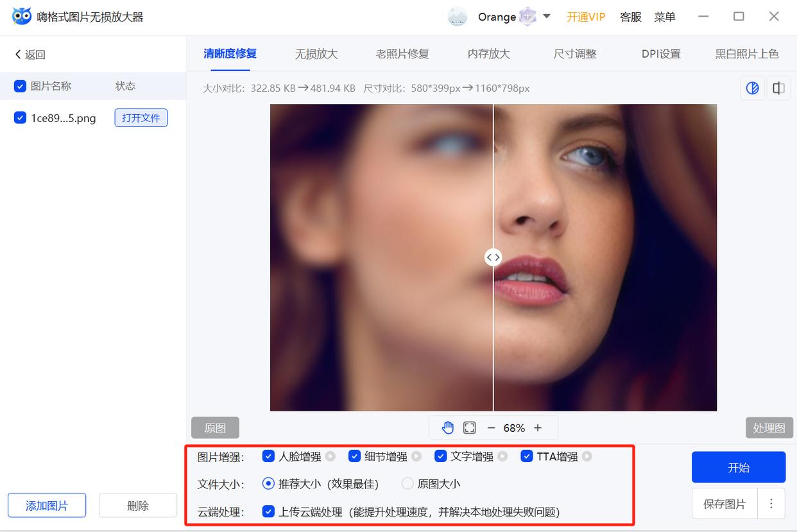The image size is (797, 532).
Task: Click 保存图片 button
Action: (724, 504)
